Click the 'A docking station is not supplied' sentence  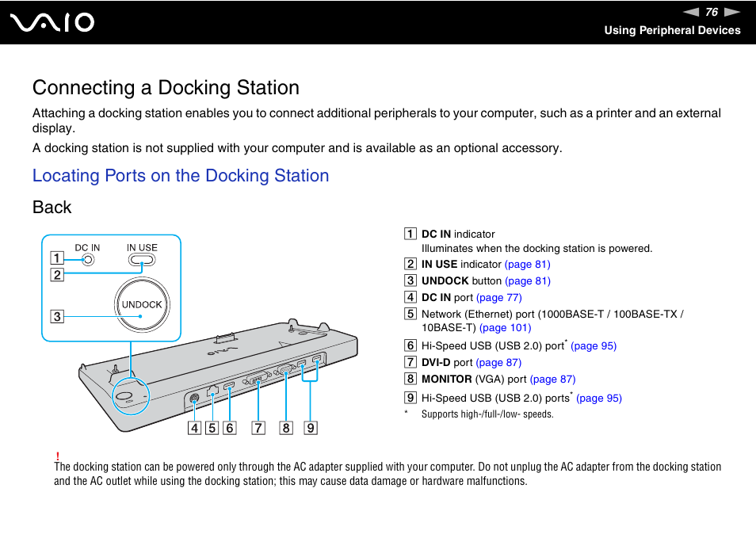(297, 148)
